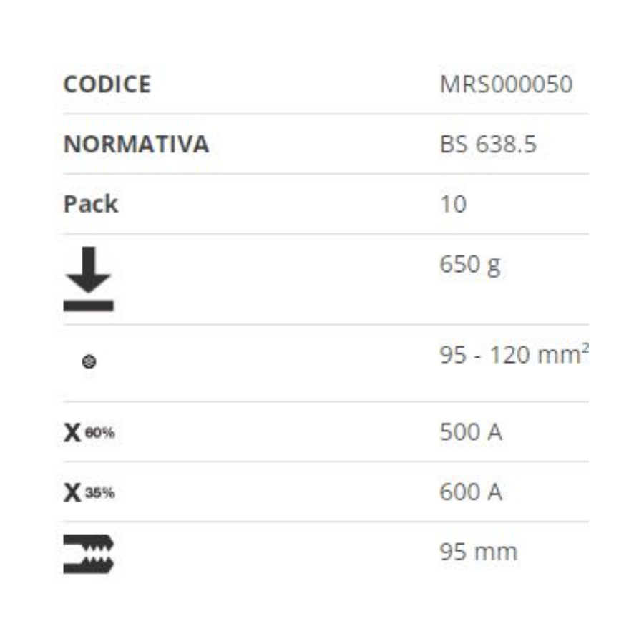Select the Pack label
The image size is (644, 644).
[91, 204]
